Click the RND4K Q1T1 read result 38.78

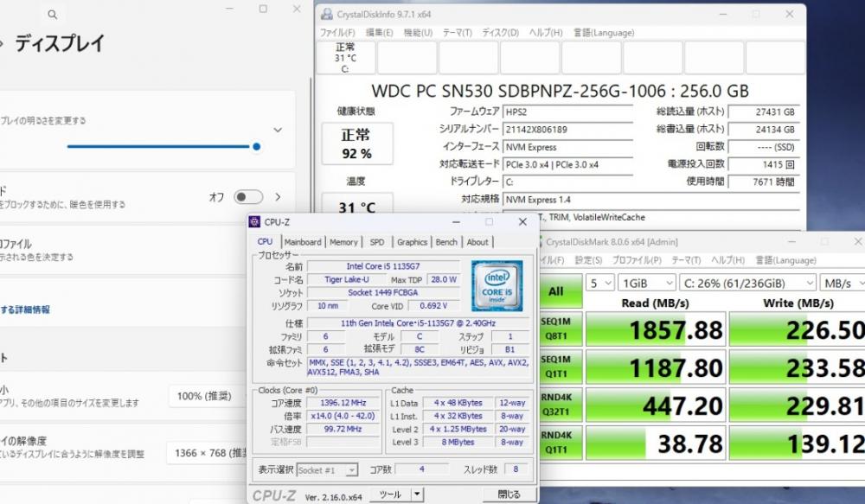656,443
